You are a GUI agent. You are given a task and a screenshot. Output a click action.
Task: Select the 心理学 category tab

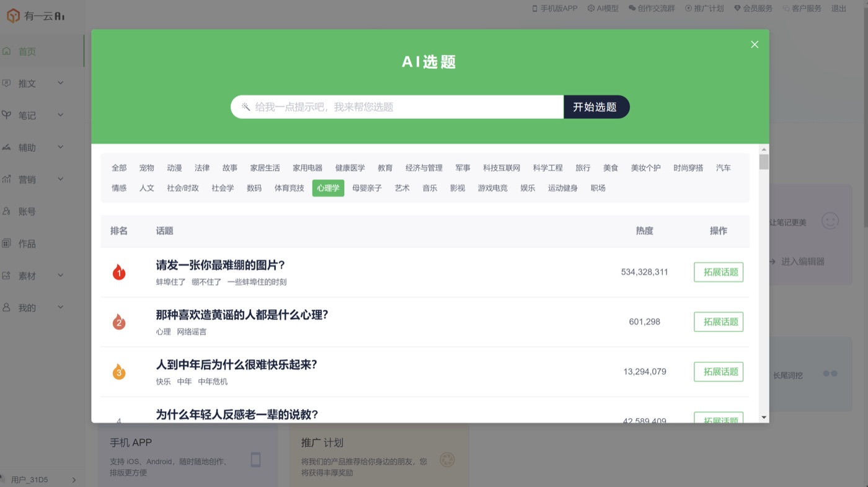pos(328,188)
